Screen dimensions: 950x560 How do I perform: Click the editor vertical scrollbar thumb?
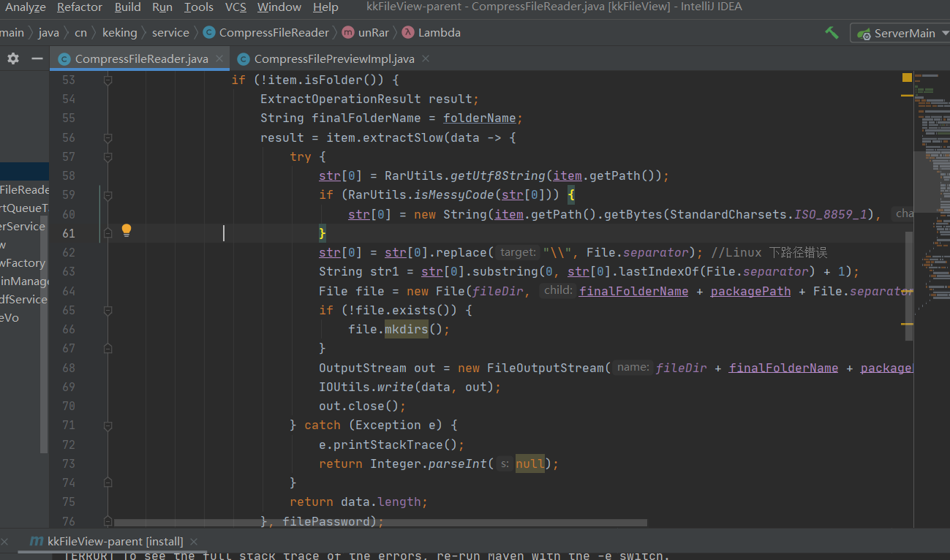pos(909,286)
